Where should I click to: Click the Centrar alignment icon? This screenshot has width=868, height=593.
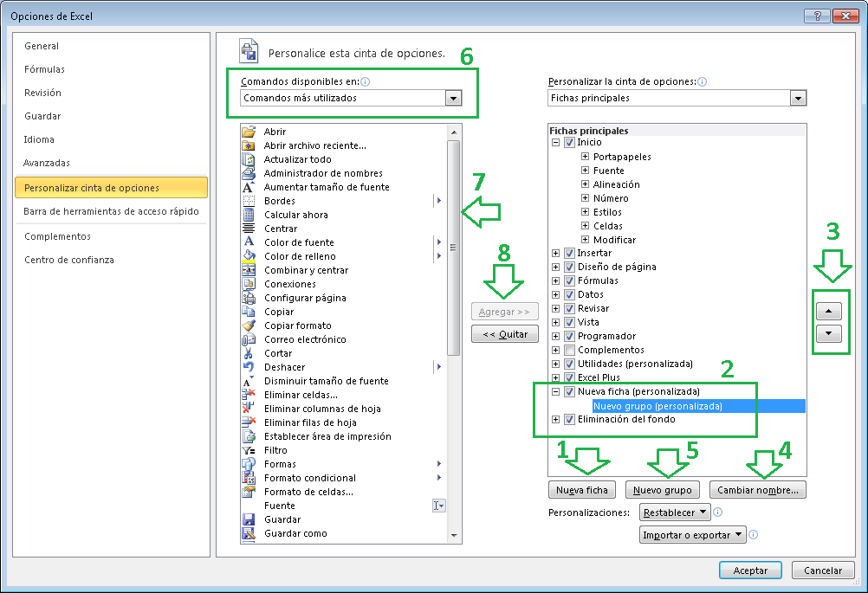point(249,229)
